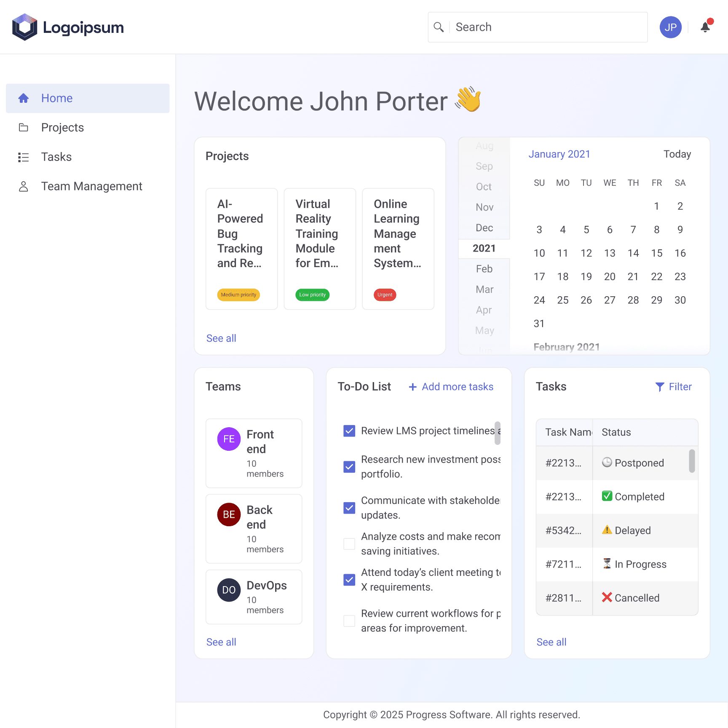Click the Team Management person icon
The image size is (728, 728).
point(24,186)
